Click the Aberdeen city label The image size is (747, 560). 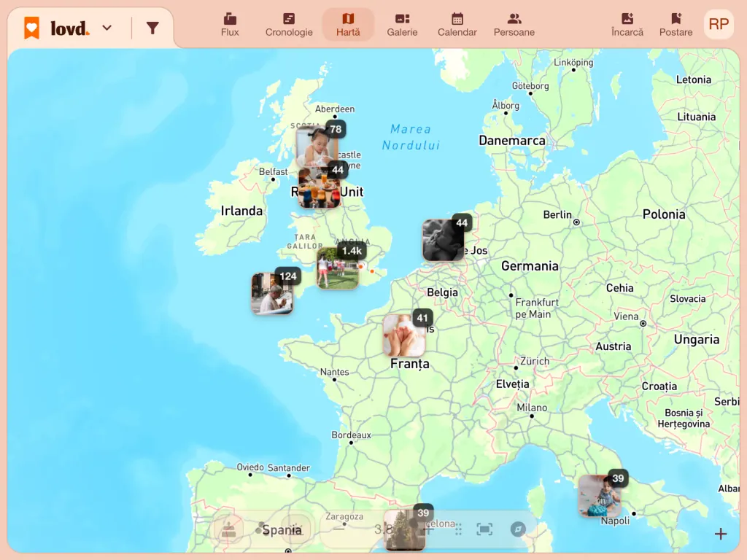point(335,109)
